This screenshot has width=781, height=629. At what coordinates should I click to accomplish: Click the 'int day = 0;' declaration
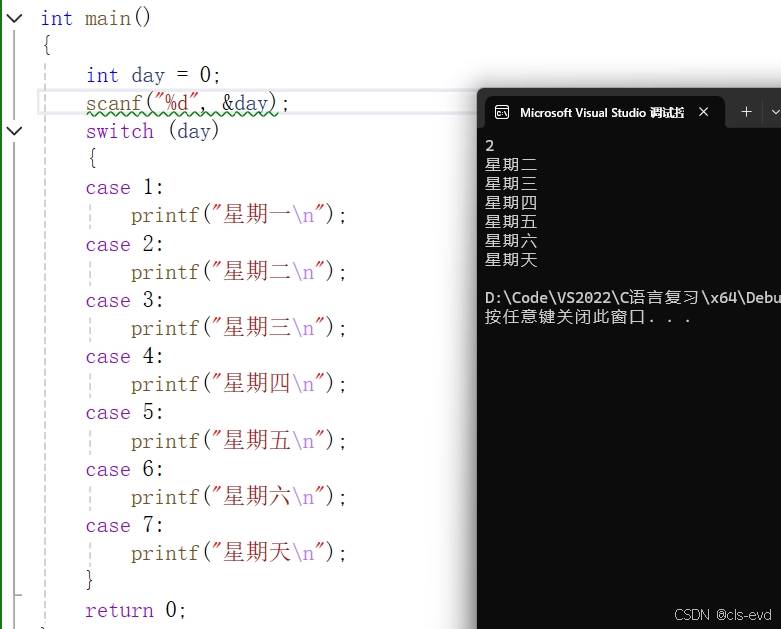click(153, 75)
